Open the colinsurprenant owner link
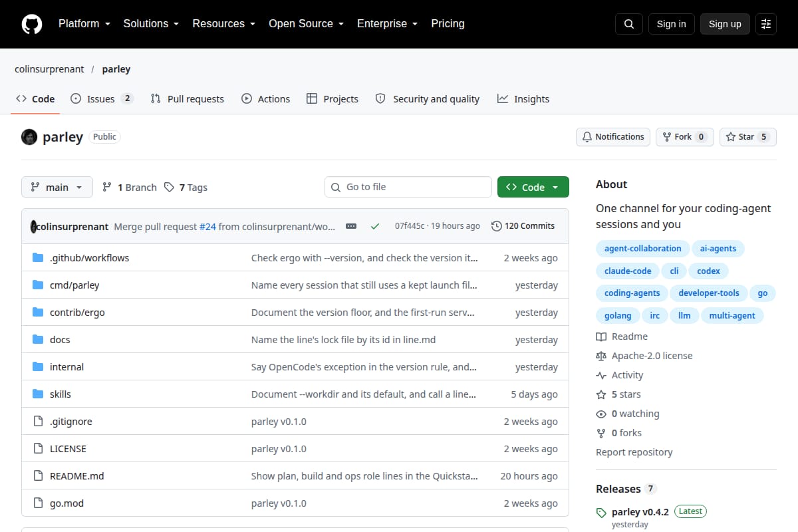The width and height of the screenshot is (798, 532). click(x=49, y=69)
